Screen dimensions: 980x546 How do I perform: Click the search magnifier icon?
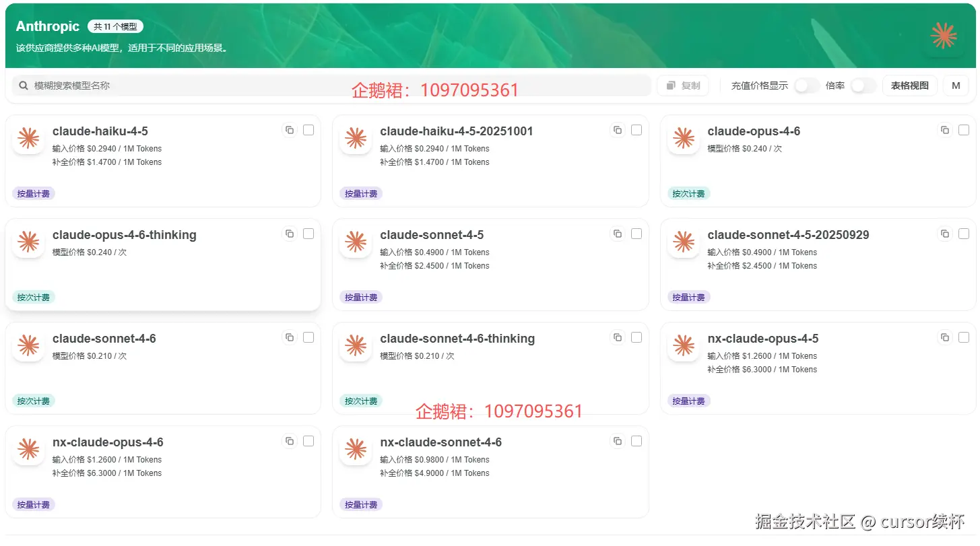click(24, 86)
